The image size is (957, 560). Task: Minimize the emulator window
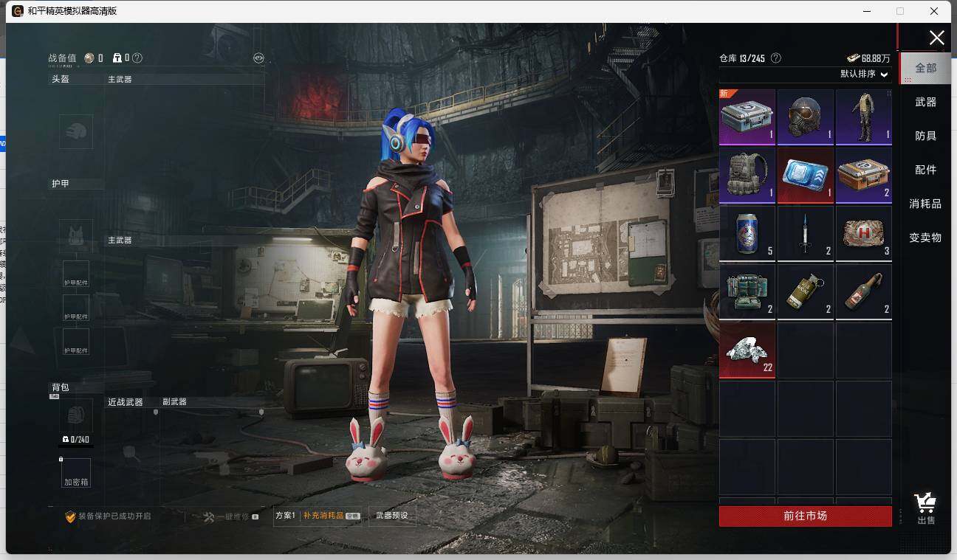(x=868, y=11)
